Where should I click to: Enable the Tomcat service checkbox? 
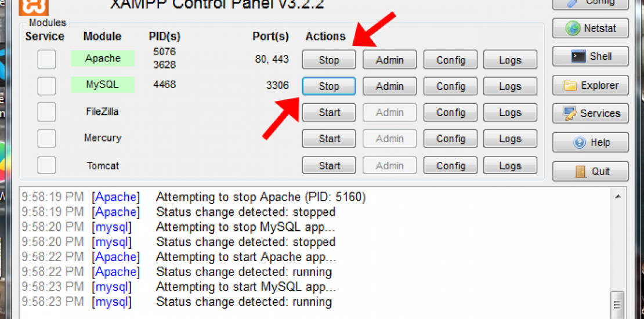[47, 165]
